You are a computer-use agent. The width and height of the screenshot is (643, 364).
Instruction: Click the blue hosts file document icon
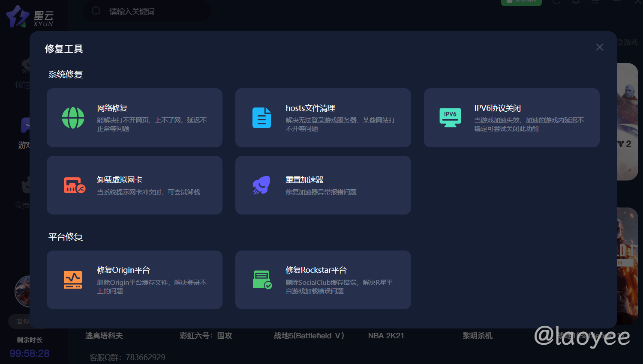click(261, 118)
